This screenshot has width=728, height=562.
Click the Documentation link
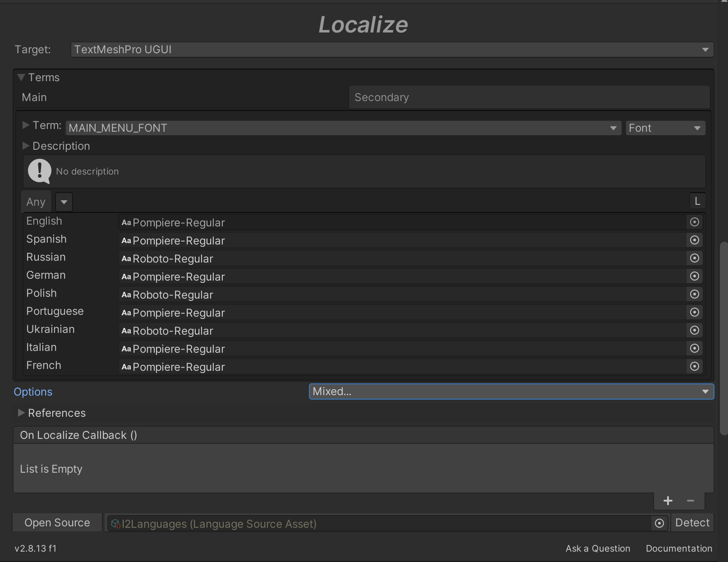click(x=679, y=548)
